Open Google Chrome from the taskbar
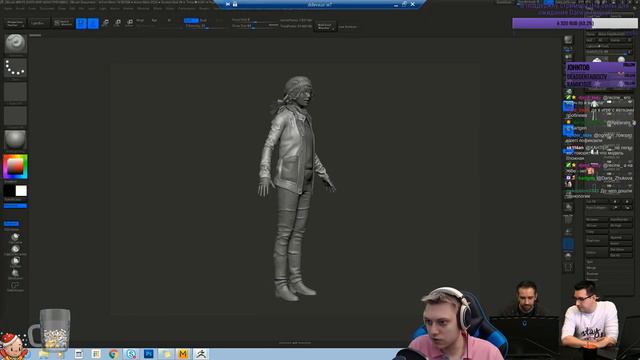 pos(113,354)
